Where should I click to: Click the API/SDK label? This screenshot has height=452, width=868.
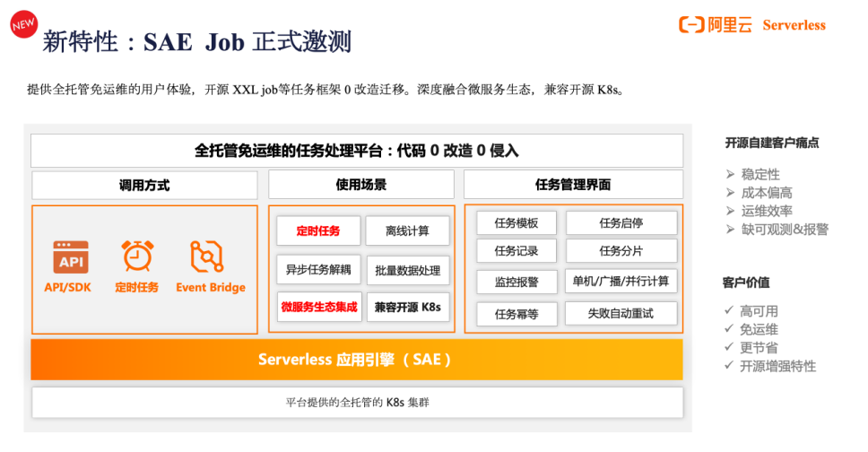click(67, 288)
